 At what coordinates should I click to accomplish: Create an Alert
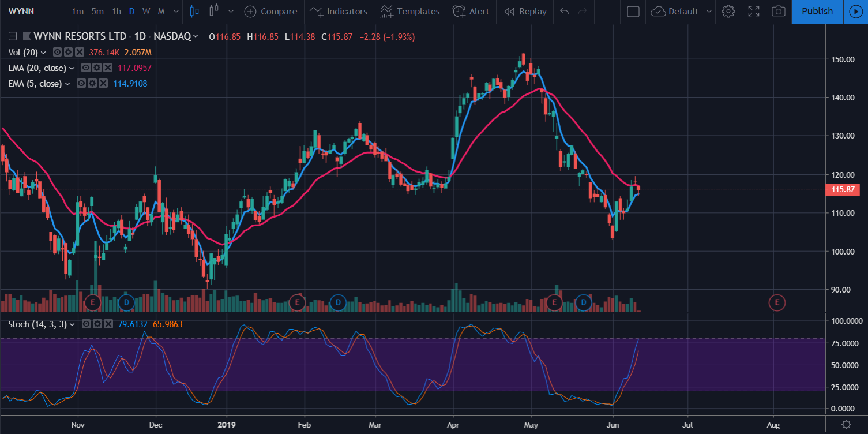[471, 11]
